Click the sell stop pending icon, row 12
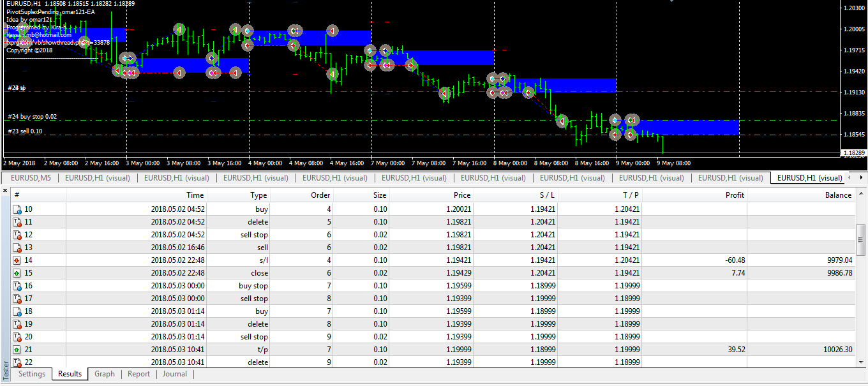Screen dimensions: 868x386 17,235
